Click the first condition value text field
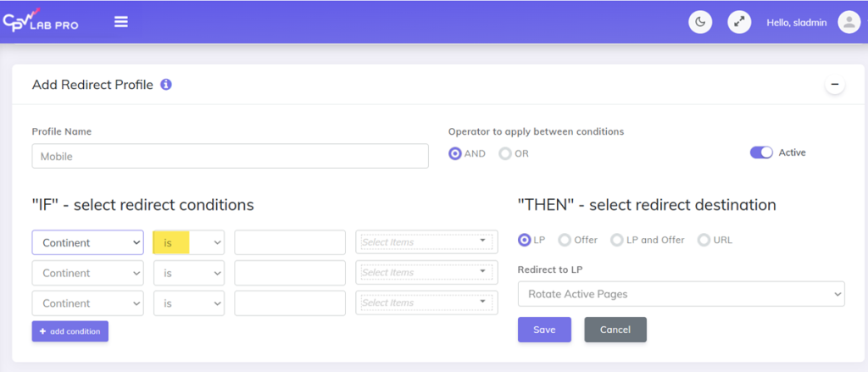The image size is (868, 372). tap(290, 242)
